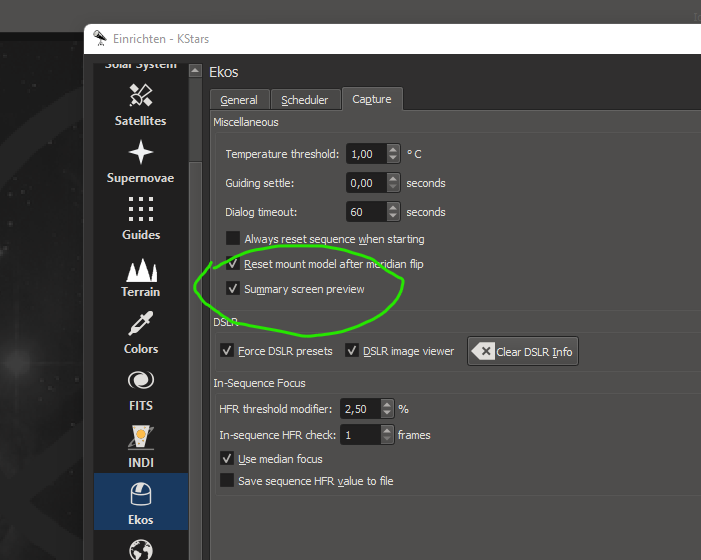Toggle DSLR image viewer checkbox
The image size is (701, 560).
tap(352, 351)
